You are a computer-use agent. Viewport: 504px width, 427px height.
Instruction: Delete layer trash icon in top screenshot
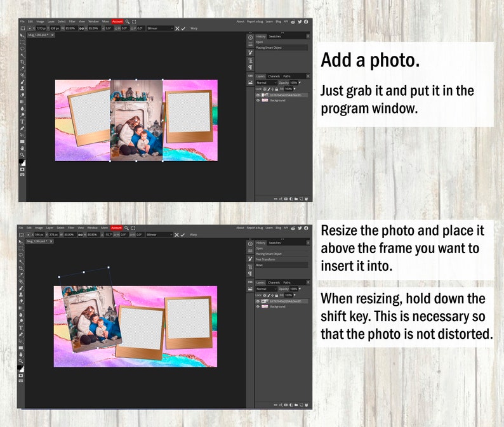pyautogui.click(x=307, y=199)
